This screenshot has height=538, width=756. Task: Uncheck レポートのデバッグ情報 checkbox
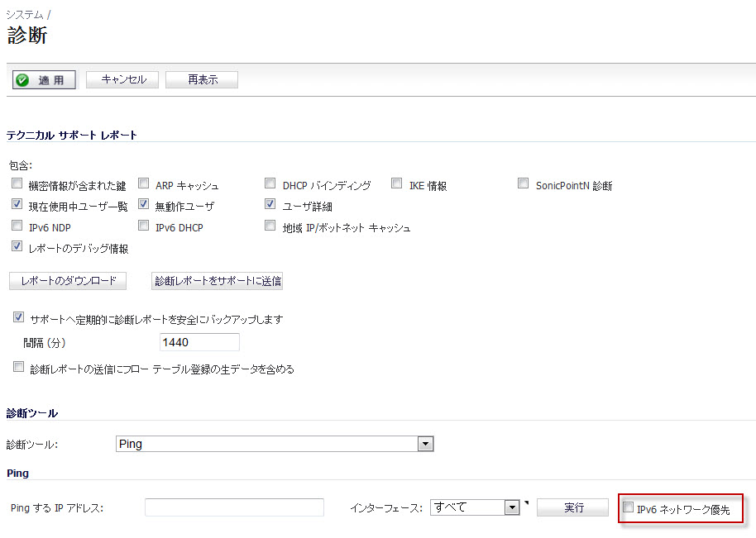(17, 246)
